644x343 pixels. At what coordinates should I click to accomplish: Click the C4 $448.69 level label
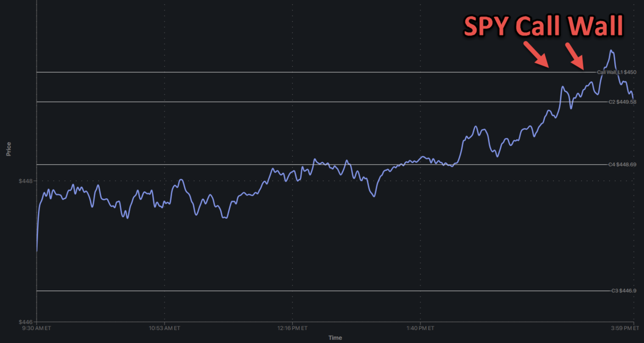point(622,165)
